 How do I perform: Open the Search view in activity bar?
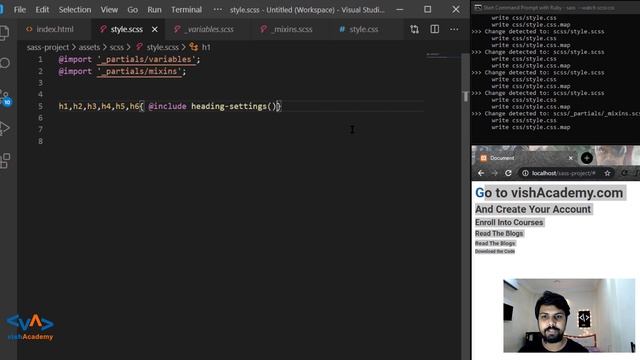(x=4, y=63)
